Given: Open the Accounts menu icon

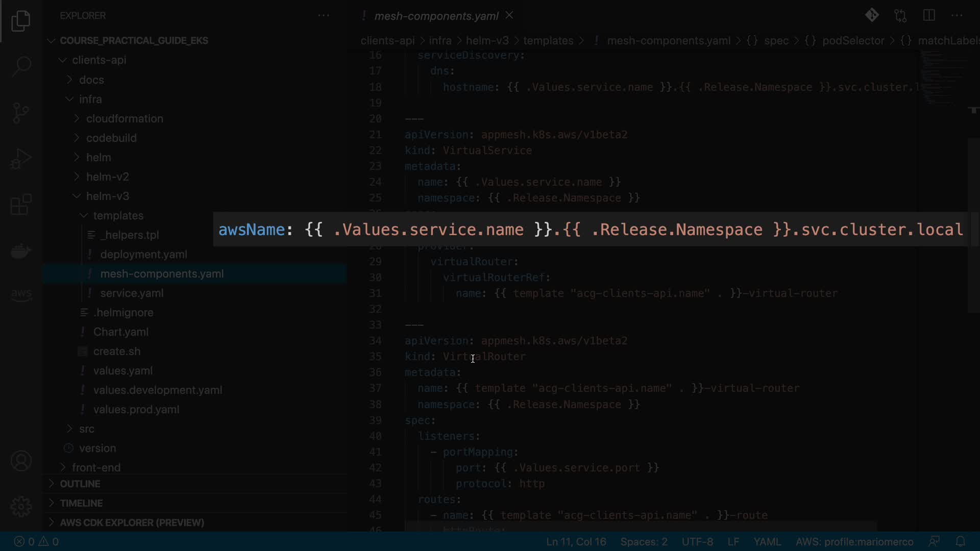Looking at the screenshot, I should point(21,461).
